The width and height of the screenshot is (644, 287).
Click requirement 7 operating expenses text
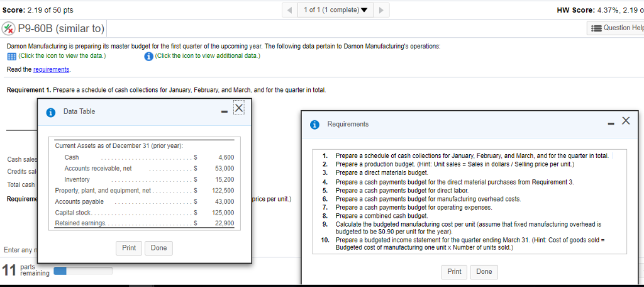(414, 207)
